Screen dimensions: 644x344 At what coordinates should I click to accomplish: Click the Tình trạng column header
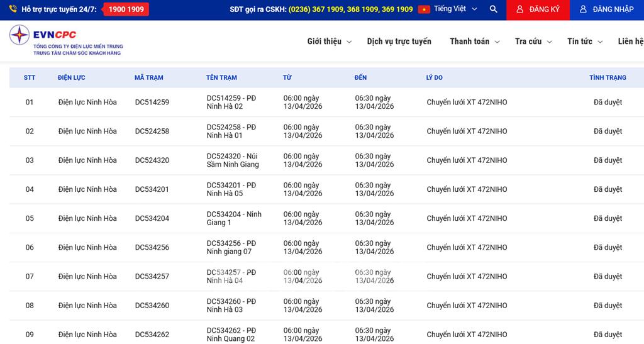point(607,78)
